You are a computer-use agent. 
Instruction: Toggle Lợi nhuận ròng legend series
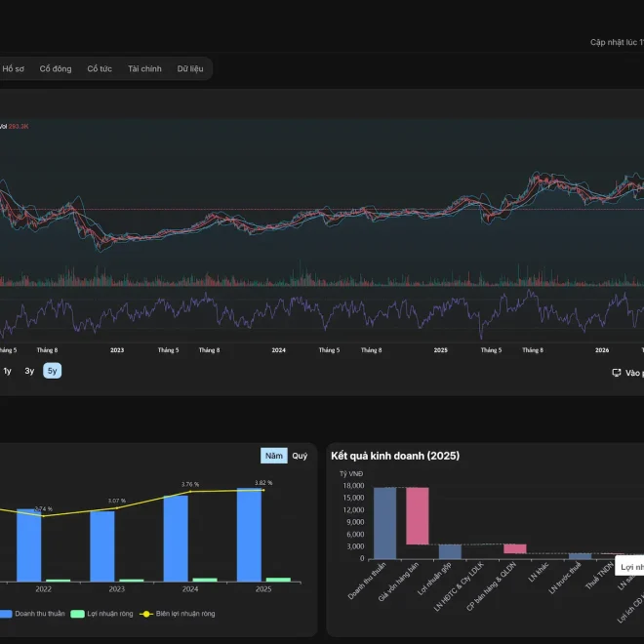101,614
